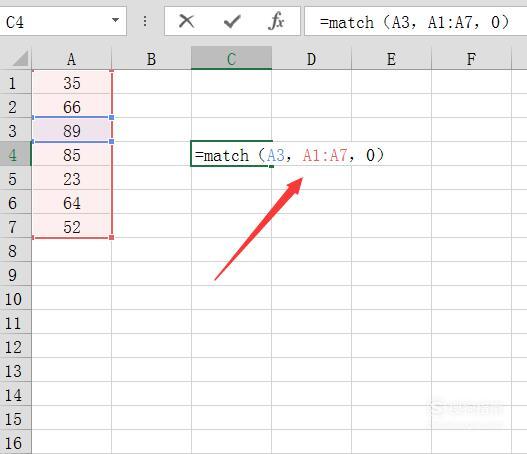Select row 14 header
The image size is (527, 454).
pos(15,395)
